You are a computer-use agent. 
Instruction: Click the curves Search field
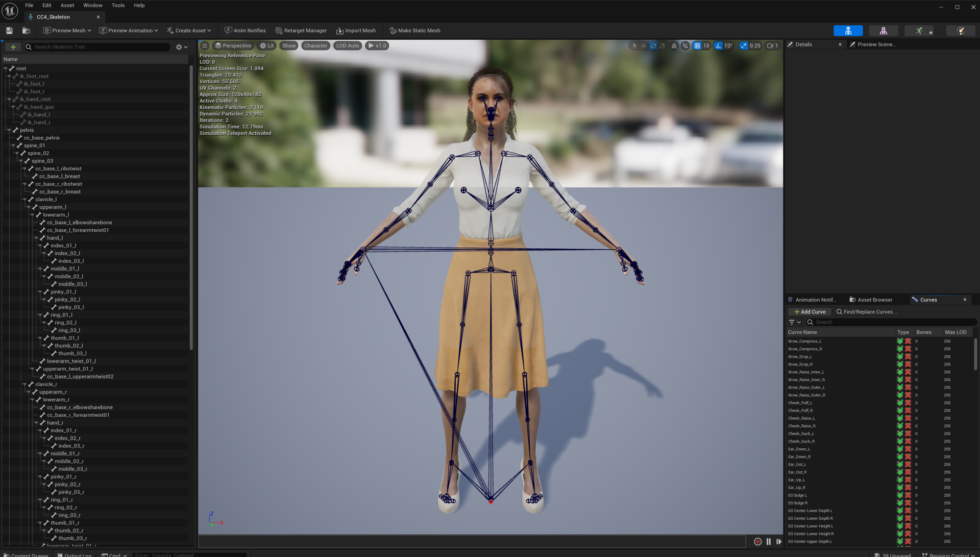click(x=891, y=322)
